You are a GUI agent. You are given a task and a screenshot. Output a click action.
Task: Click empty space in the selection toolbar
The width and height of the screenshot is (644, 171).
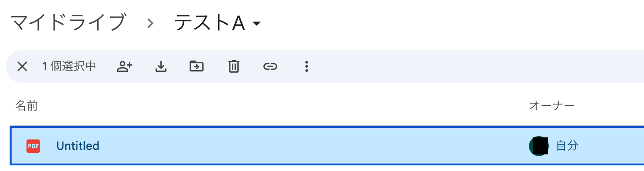pyautogui.click(x=455, y=66)
